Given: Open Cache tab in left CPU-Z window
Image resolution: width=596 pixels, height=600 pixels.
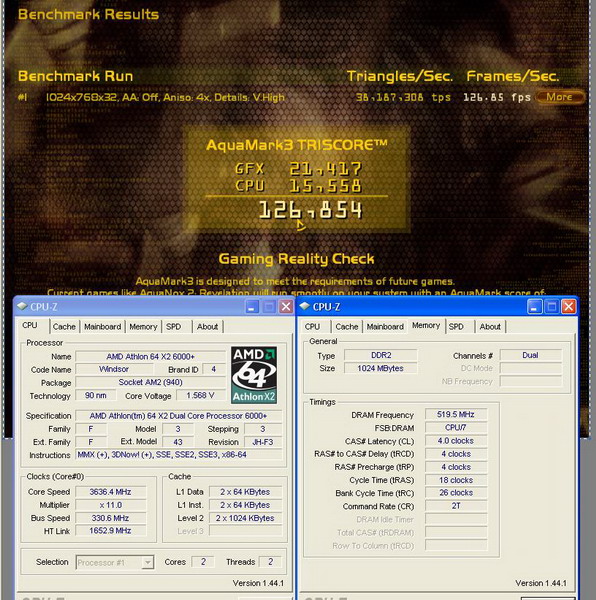Looking at the screenshot, I should (x=64, y=327).
